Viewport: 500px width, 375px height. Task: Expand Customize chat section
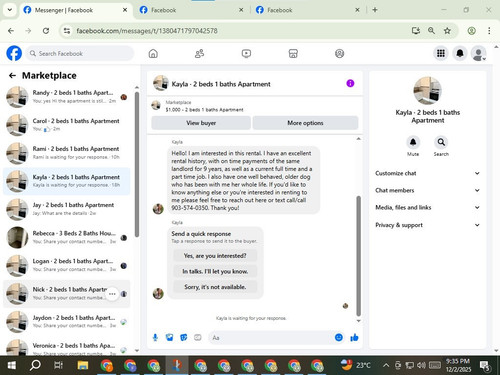pyautogui.click(x=428, y=173)
